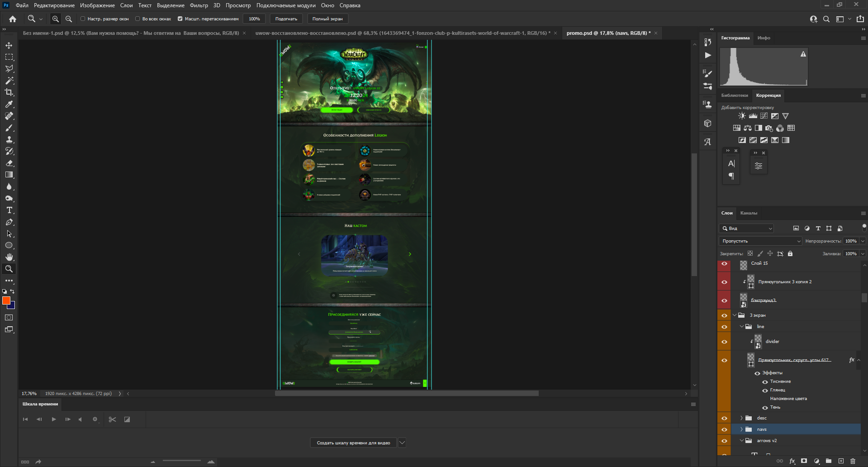Hide the 'Слой 15' layer
The width and height of the screenshot is (868, 467).
point(724,264)
